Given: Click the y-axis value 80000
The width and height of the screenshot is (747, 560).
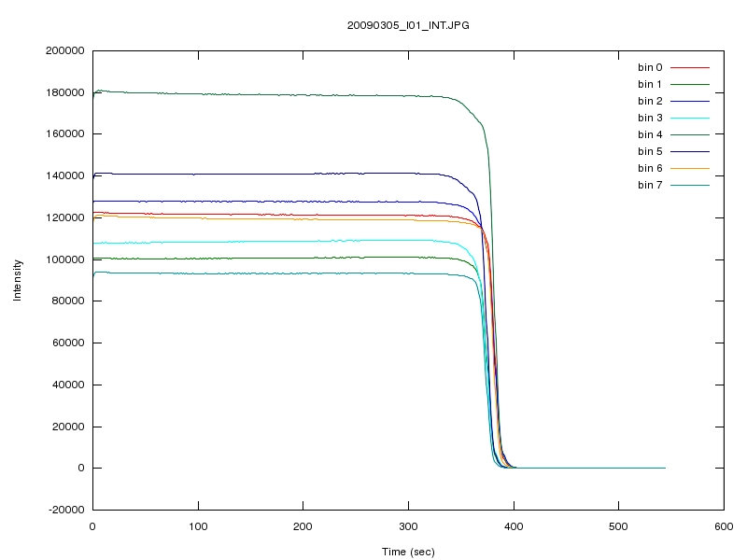Looking at the screenshot, I should [x=68, y=301].
